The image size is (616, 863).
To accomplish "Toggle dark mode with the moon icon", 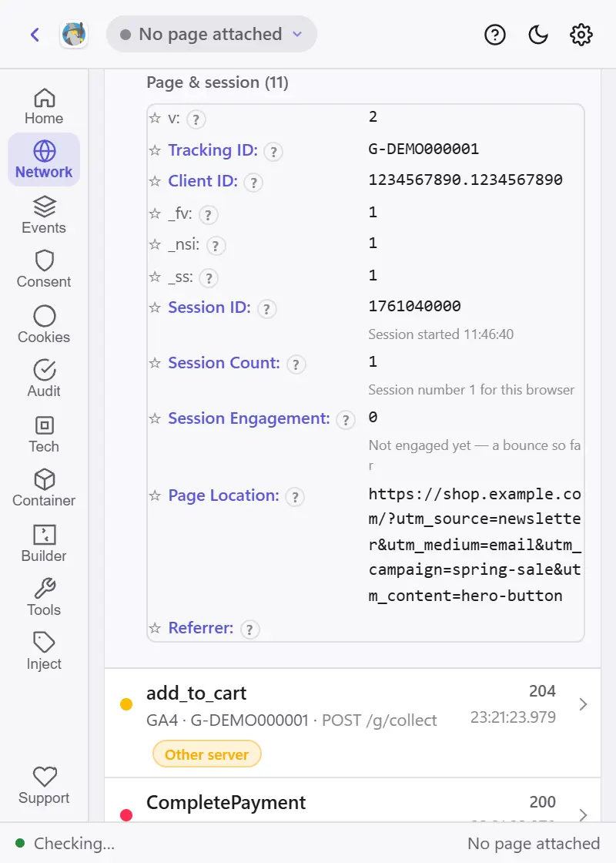I will [538, 35].
